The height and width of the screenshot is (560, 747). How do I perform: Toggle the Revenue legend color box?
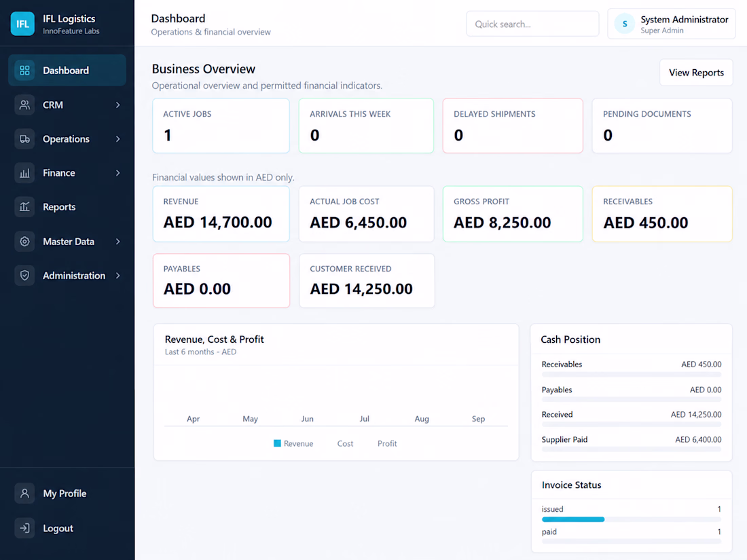click(277, 443)
